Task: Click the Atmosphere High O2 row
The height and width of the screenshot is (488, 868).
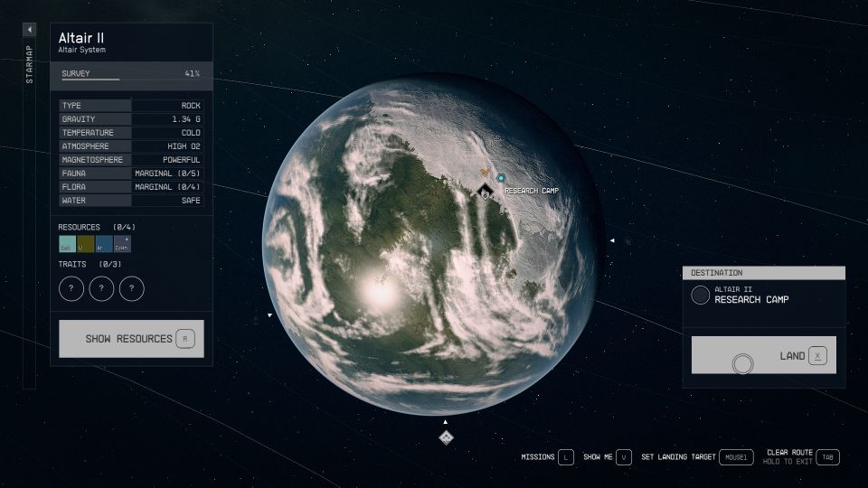Action: [131, 146]
